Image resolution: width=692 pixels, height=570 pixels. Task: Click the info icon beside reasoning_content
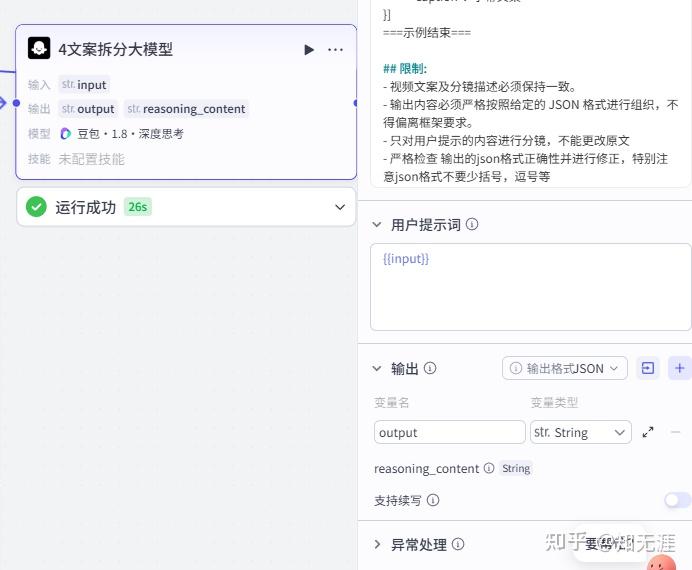489,468
